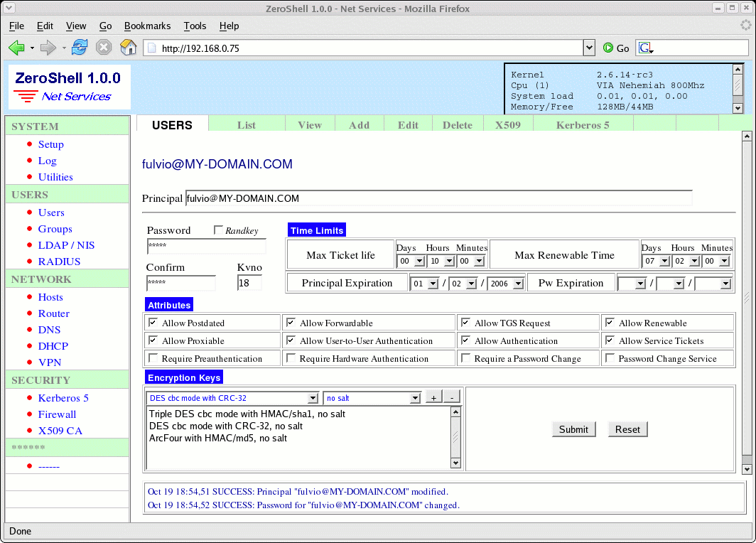Click the ZeroShell Net Services logo
Screen dimensions: 756x543
click(70, 87)
